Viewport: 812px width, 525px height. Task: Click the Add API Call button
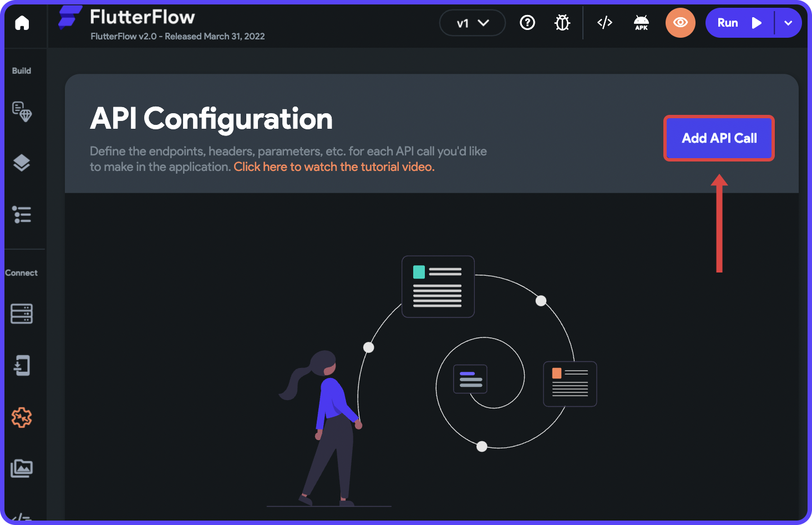718,138
